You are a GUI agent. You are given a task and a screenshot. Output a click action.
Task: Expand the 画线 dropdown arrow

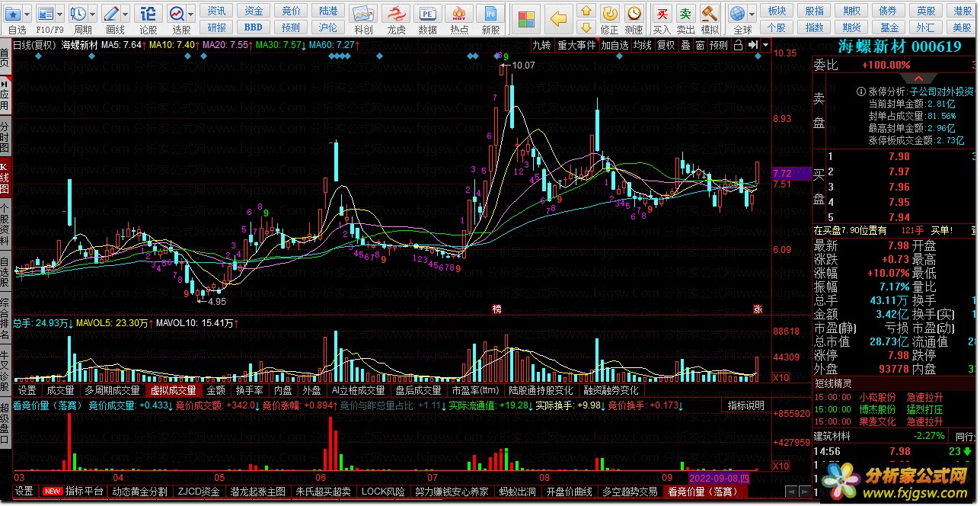pos(126,14)
